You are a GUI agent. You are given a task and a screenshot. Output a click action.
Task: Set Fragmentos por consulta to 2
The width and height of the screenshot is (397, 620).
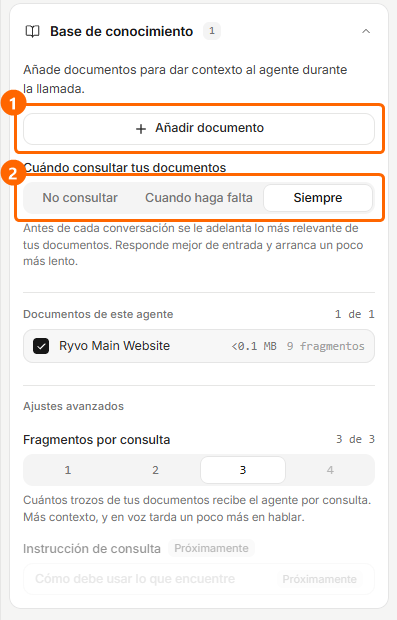[x=155, y=470]
